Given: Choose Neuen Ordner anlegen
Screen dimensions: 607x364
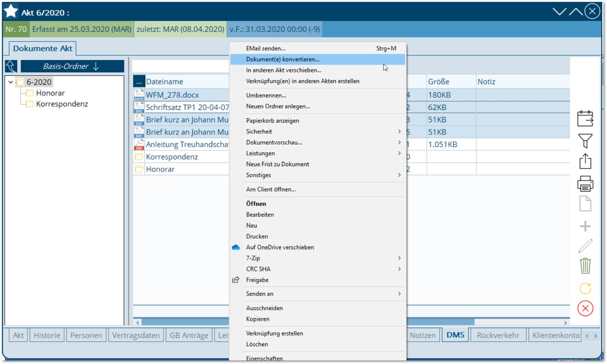Looking at the screenshot, I should point(318,106).
